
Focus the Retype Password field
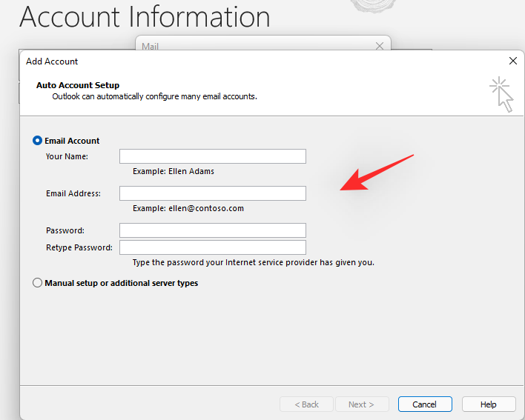pyautogui.click(x=213, y=247)
